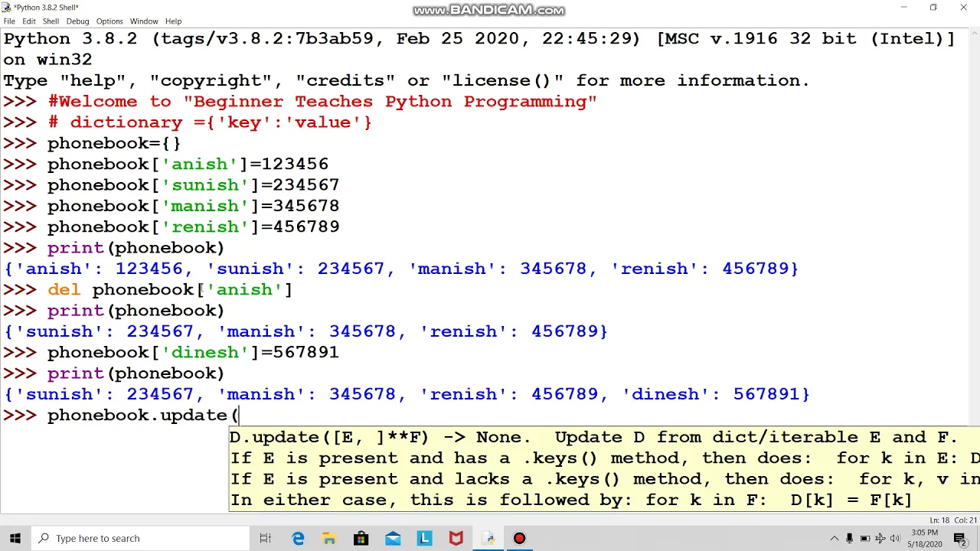Screen dimensions: 980x551
Task: Click the airplane mode network tray icon
Action: pyautogui.click(x=880, y=538)
